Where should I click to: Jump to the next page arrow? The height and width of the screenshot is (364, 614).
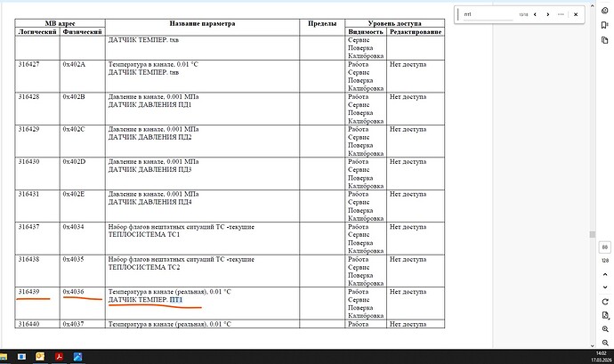tap(605, 287)
